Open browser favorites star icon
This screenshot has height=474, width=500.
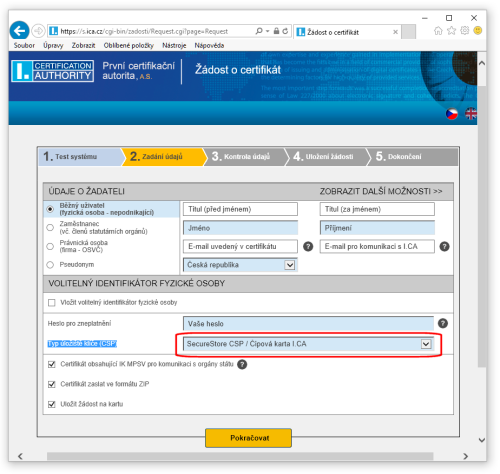click(451, 31)
